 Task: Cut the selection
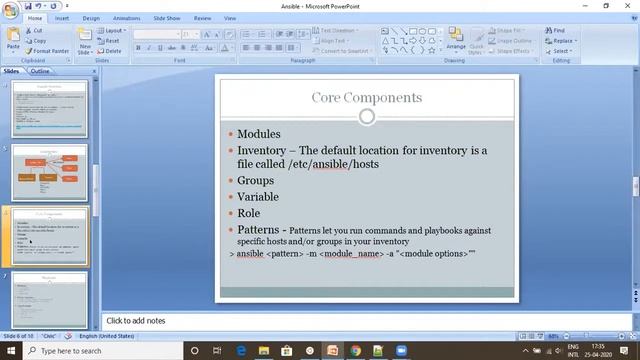(x=34, y=31)
